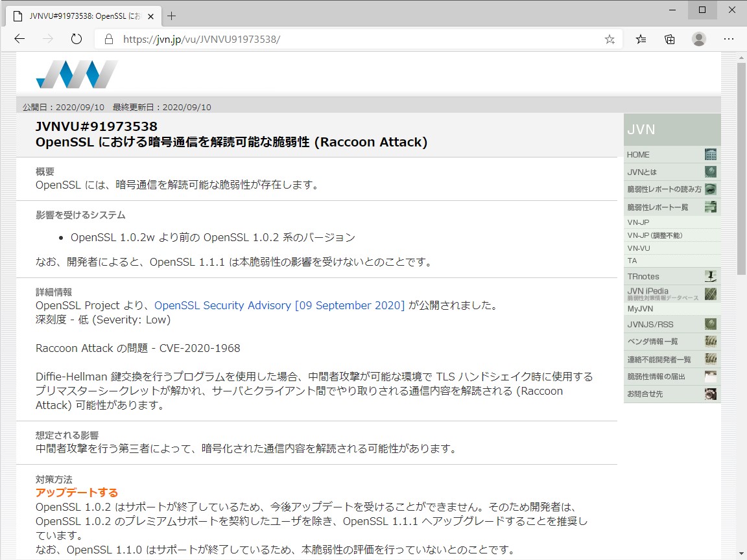Open the Collections icon
Viewport: 747px width, 560px height.
coord(669,39)
